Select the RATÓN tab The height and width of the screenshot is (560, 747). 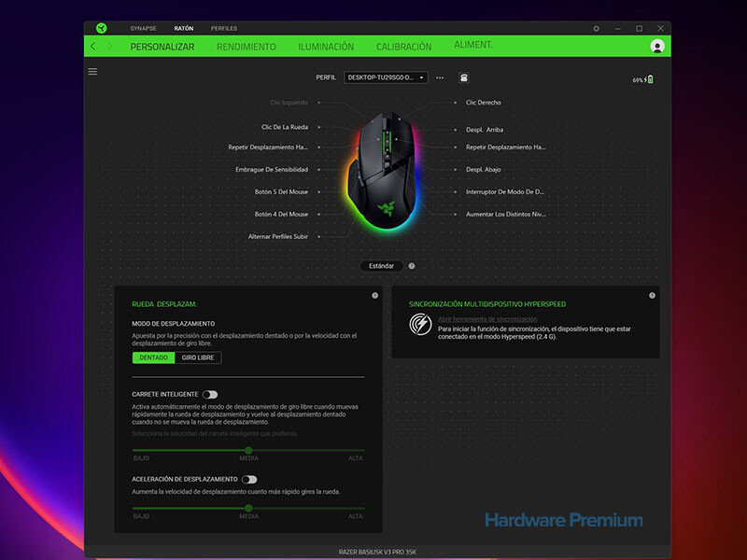pos(183,29)
